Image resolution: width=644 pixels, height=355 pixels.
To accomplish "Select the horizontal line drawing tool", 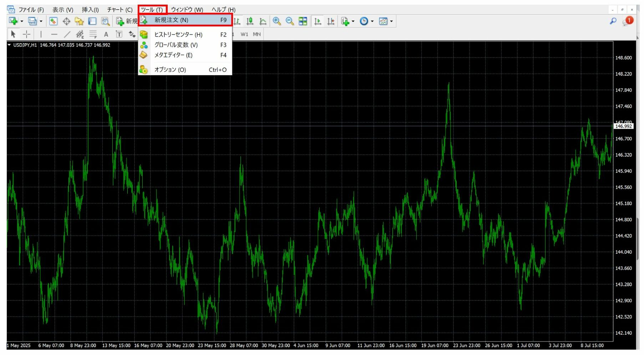I will (54, 34).
